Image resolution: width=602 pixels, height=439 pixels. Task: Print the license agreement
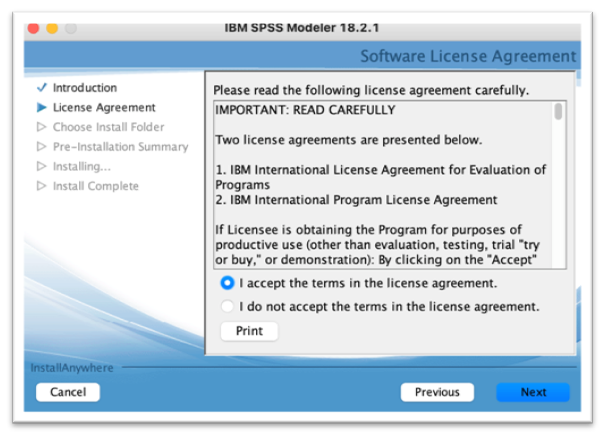(249, 331)
